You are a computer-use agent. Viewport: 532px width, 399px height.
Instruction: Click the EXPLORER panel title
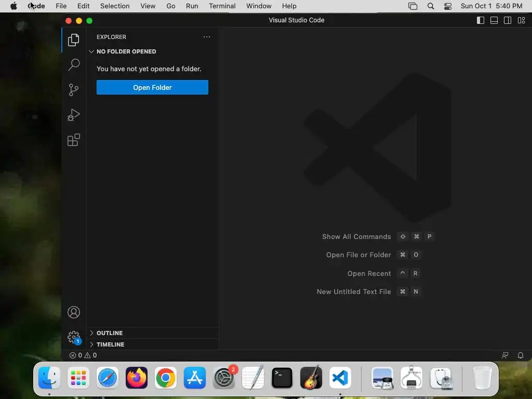[111, 37]
